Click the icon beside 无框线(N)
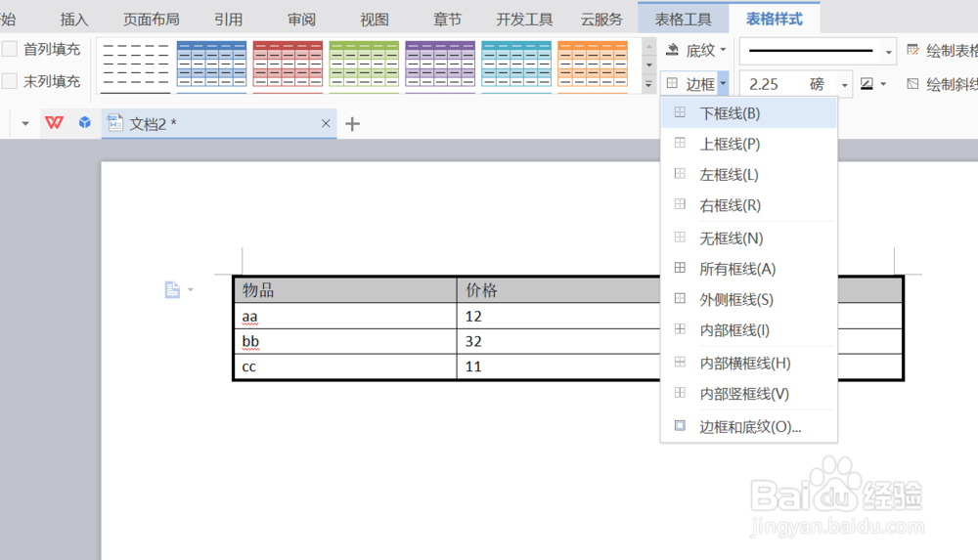This screenshot has height=560, width=978. coord(680,237)
